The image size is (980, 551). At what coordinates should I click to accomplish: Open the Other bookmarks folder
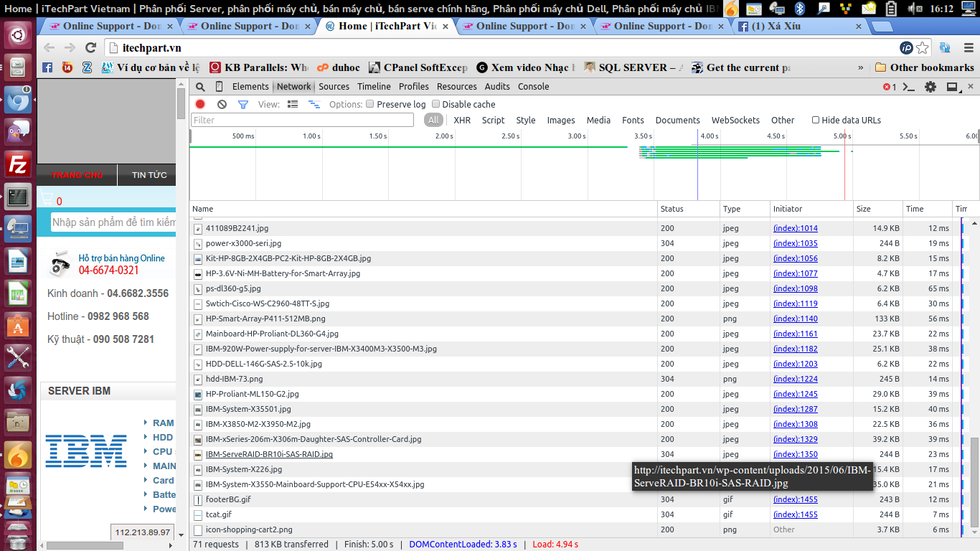pyautogui.click(x=924, y=67)
